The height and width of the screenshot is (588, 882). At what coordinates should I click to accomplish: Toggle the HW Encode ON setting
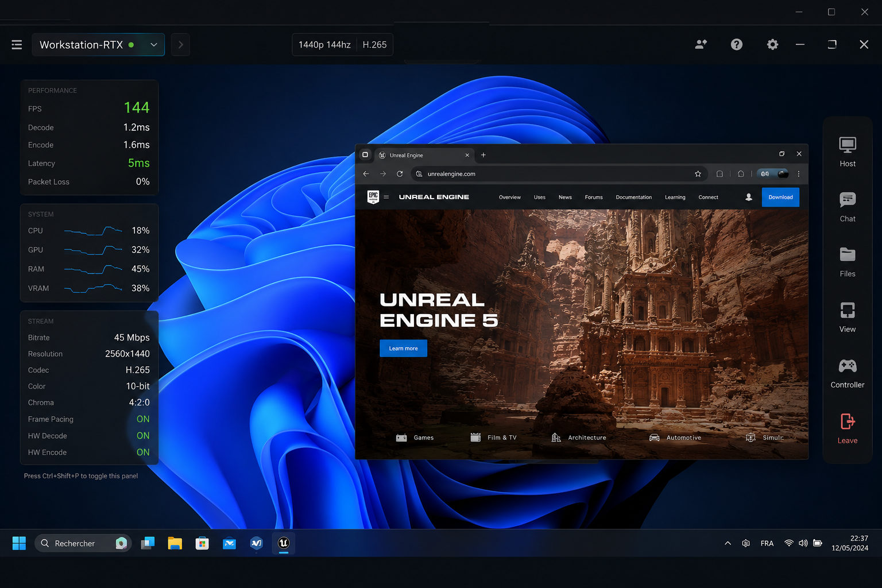point(143,452)
